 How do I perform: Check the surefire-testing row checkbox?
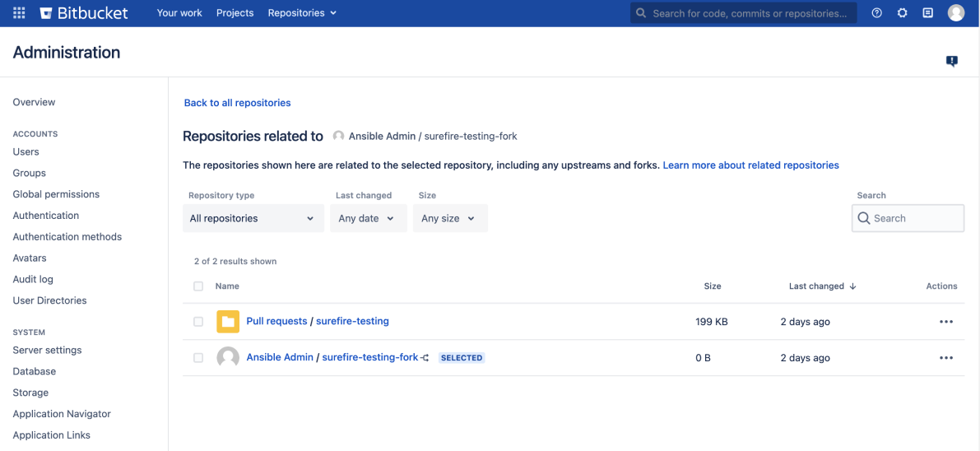click(x=198, y=322)
